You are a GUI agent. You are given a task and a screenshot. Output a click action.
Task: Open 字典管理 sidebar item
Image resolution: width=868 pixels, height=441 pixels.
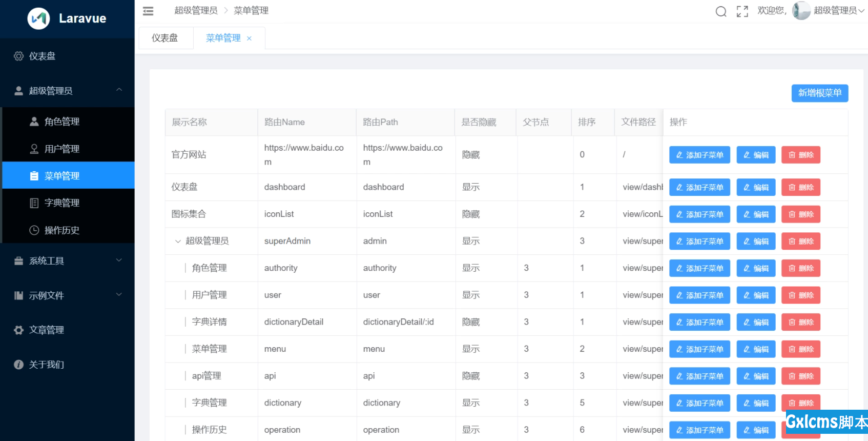[67, 203]
